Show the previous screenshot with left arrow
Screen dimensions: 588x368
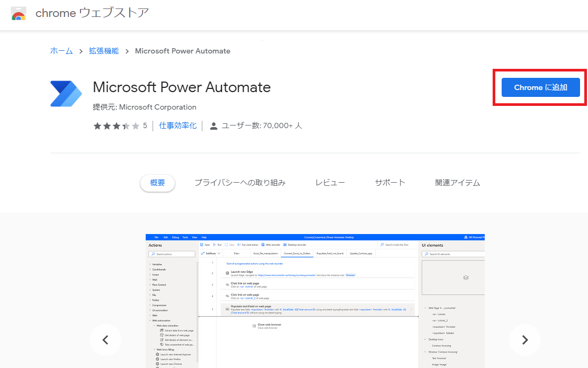[105, 339]
